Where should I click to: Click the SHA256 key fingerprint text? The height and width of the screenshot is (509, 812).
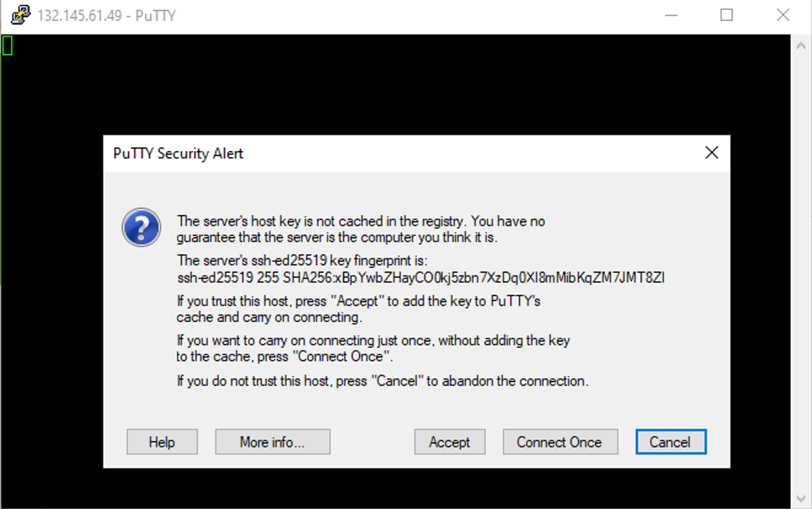(x=420, y=277)
